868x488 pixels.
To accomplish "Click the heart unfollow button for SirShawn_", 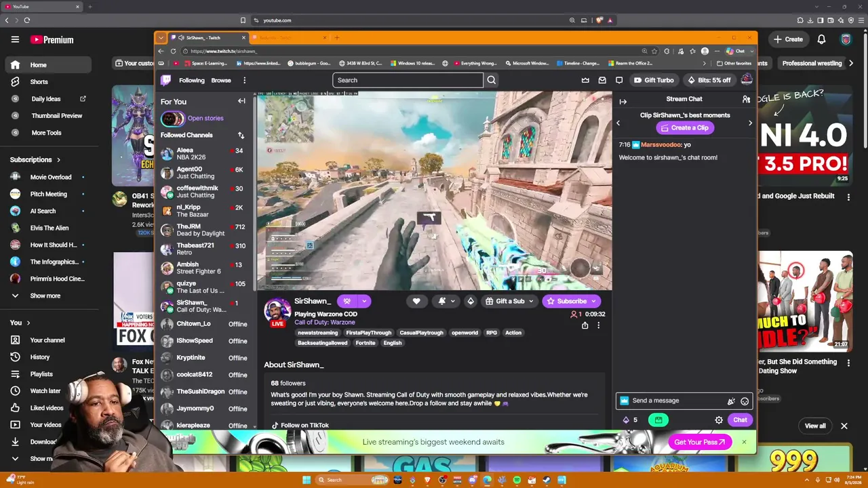I will (x=416, y=301).
